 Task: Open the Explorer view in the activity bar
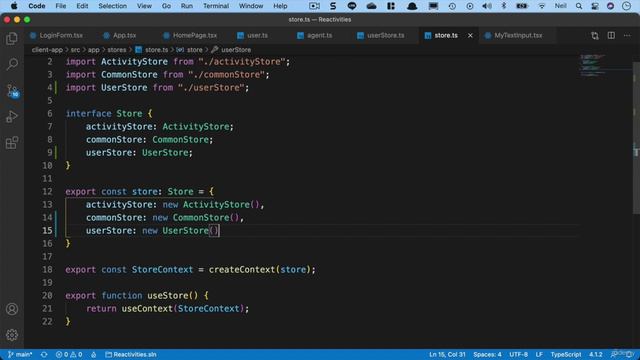point(12,38)
